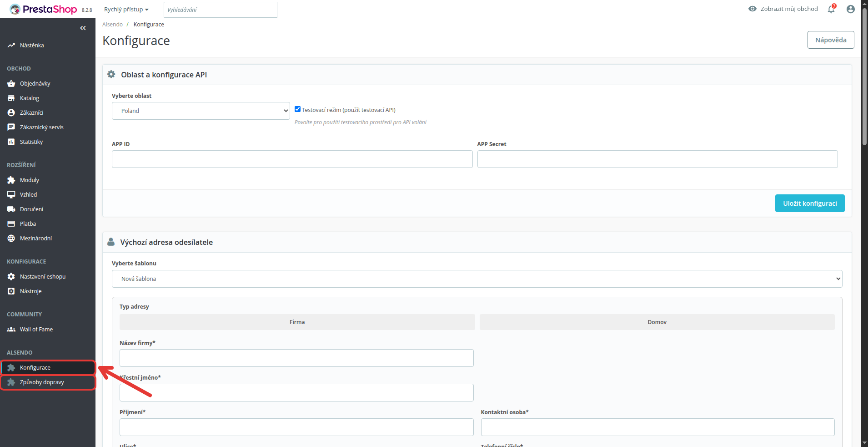This screenshot has height=447, width=868.
Task: Open user profile avatar icon
Action: [851, 9]
